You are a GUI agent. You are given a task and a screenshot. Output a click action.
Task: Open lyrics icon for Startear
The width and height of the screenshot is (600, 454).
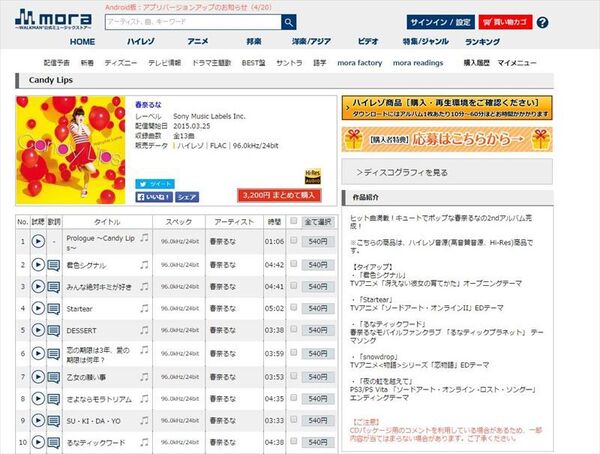click(x=54, y=309)
